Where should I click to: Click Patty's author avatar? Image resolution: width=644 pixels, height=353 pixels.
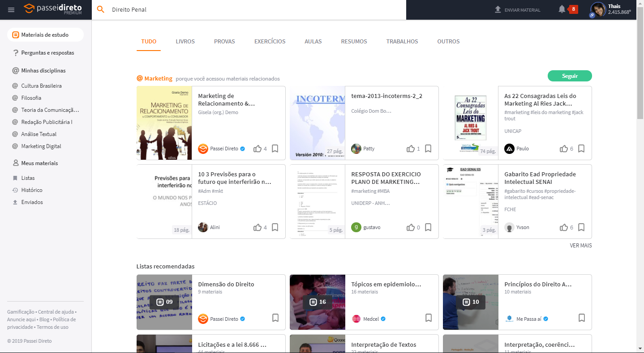pos(356,149)
